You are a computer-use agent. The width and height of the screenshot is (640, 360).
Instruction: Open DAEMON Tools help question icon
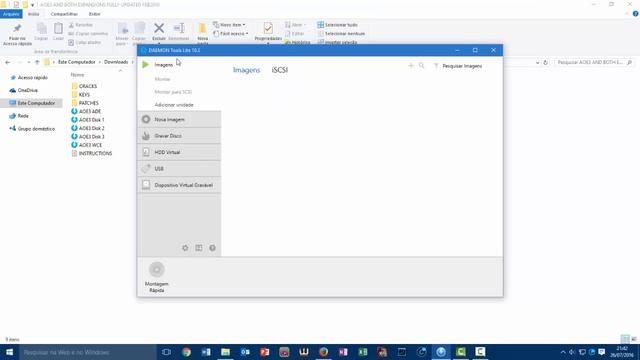coord(212,248)
